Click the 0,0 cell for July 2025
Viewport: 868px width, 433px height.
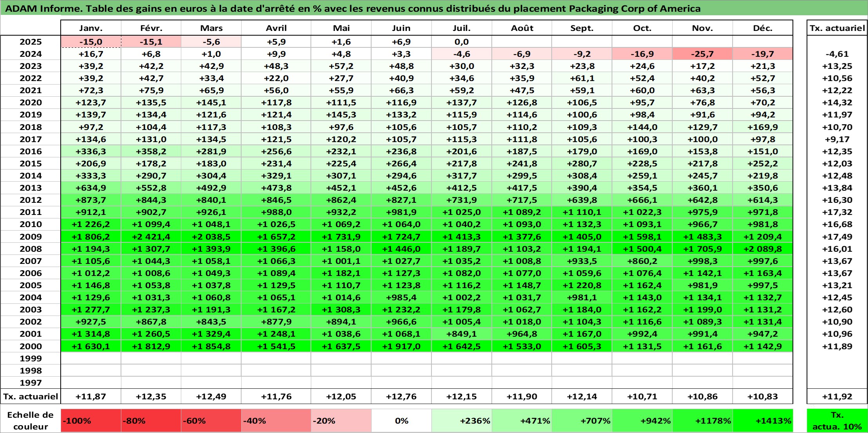coord(462,42)
